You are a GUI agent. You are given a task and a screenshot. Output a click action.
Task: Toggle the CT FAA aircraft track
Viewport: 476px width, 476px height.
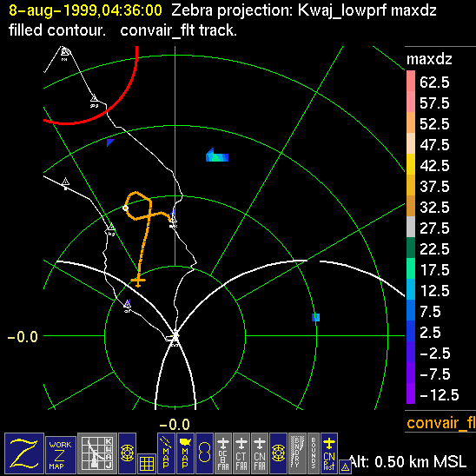[x=241, y=453]
